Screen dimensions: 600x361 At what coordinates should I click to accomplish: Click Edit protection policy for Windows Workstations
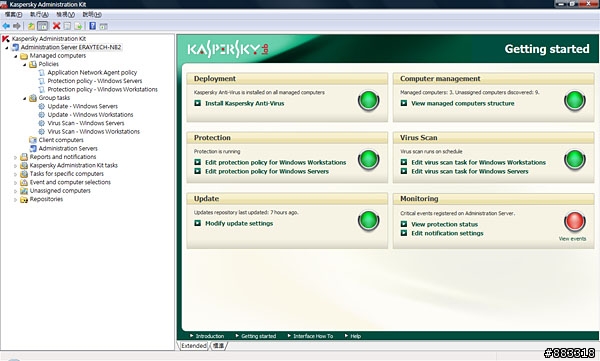point(276,162)
